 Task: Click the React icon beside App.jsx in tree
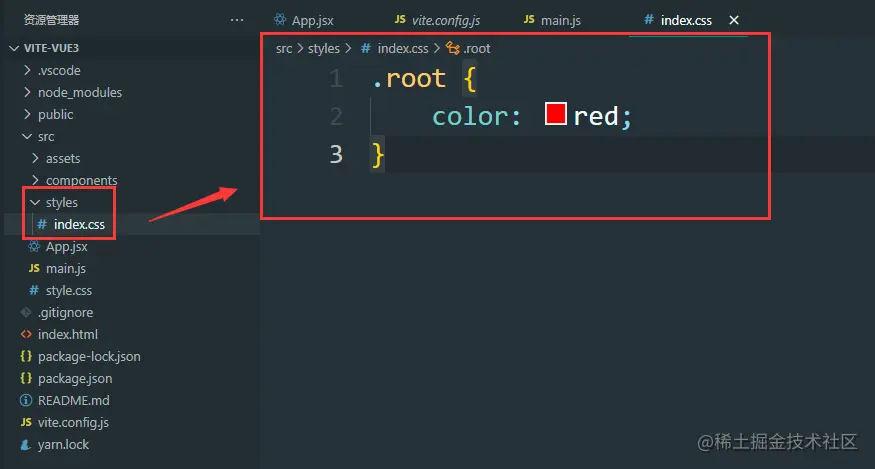34,246
